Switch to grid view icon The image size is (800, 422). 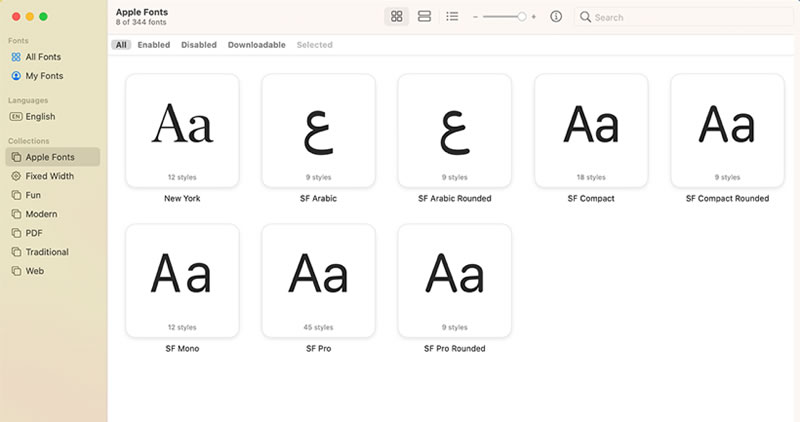(x=396, y=16)
